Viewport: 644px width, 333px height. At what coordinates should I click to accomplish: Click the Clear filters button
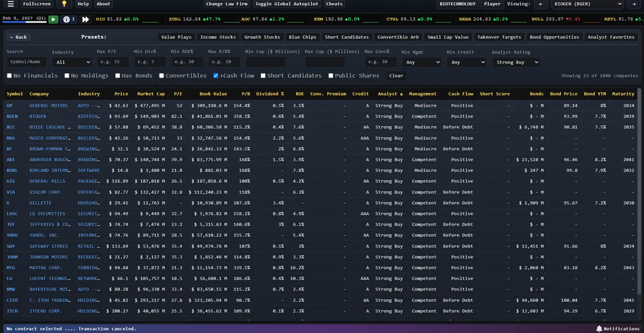[396, 76]
